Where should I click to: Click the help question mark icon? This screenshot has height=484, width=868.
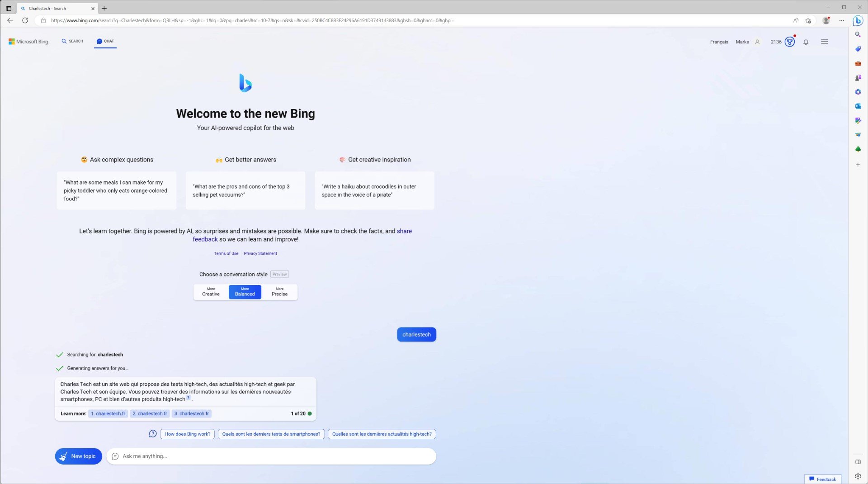pyautogui.click(x=153, y=434)
